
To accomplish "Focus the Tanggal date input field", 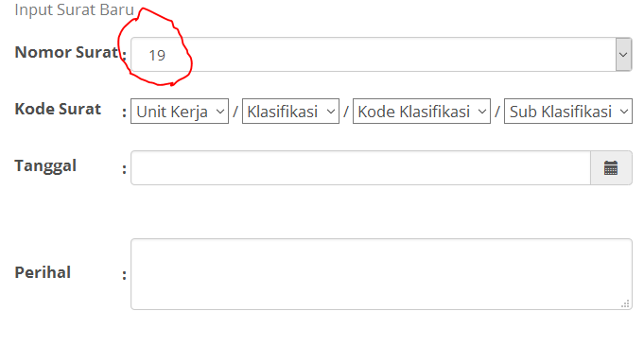I will click(x=360, y=168).
